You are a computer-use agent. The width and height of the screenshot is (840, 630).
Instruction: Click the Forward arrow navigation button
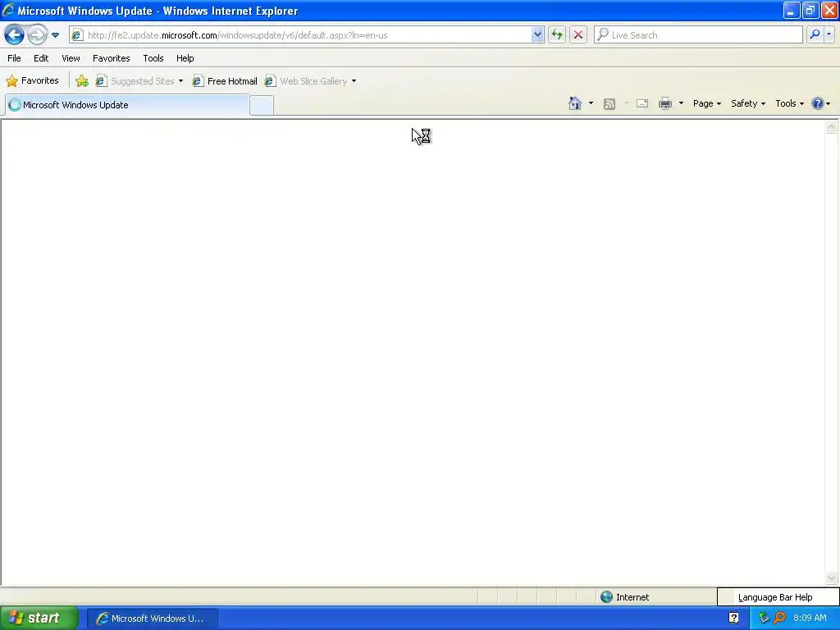click(x=37, y=35)
